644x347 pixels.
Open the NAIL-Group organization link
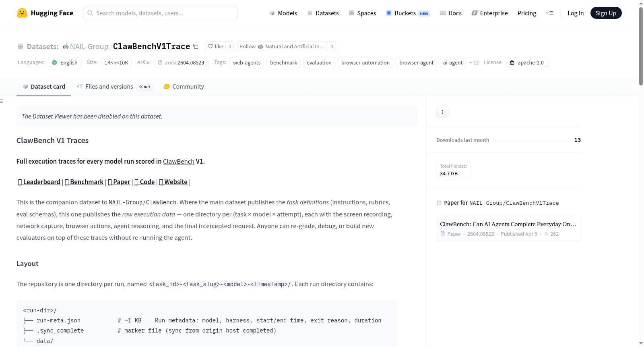(89, 47)
